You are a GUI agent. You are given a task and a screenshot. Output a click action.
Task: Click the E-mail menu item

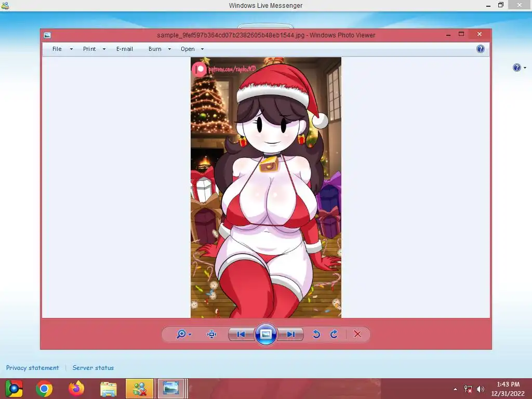[x=125, y=49]
